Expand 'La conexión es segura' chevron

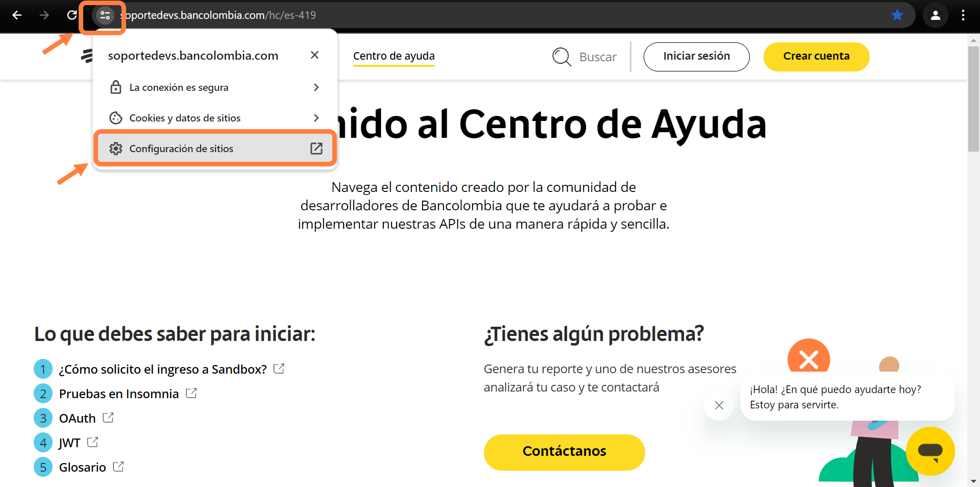(316, 87)
